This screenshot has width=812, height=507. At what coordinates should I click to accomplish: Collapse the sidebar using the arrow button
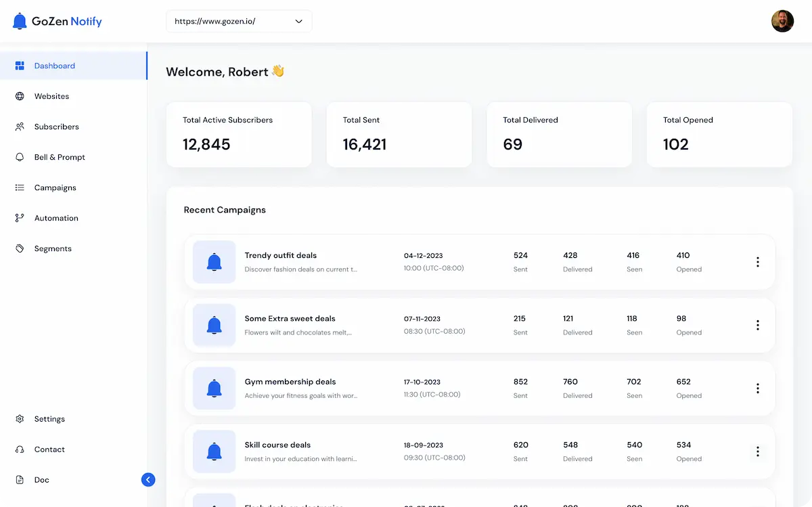[148, 479]
